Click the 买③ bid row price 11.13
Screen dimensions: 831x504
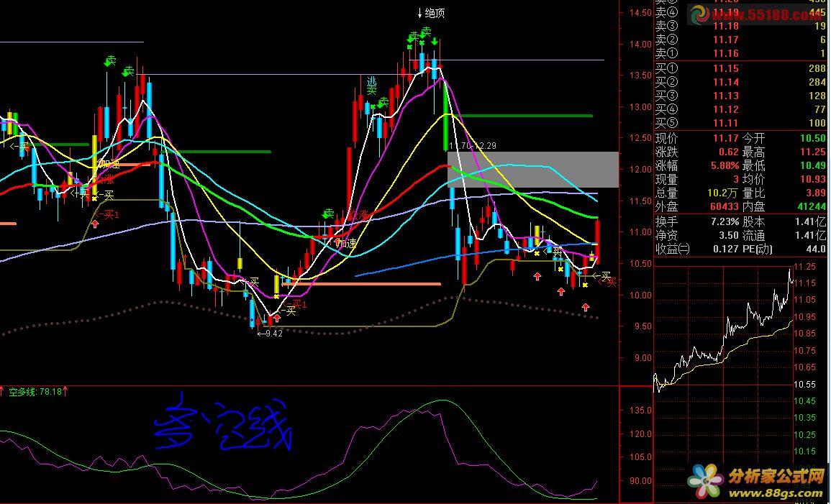pos(726,96)
